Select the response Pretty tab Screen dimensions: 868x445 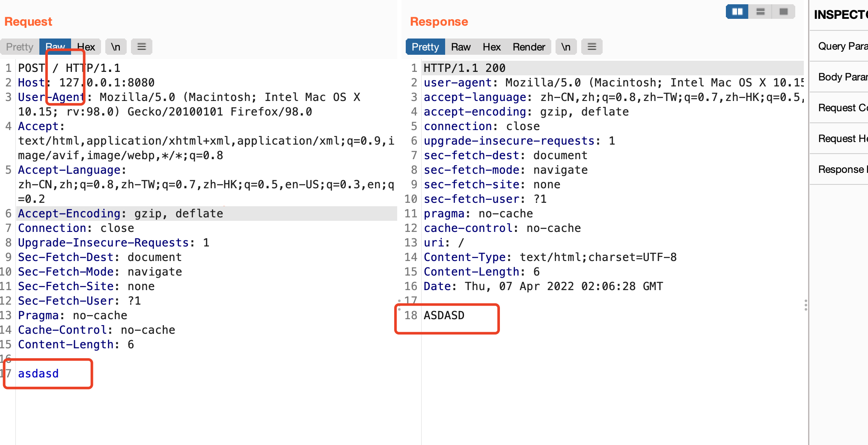425,47
